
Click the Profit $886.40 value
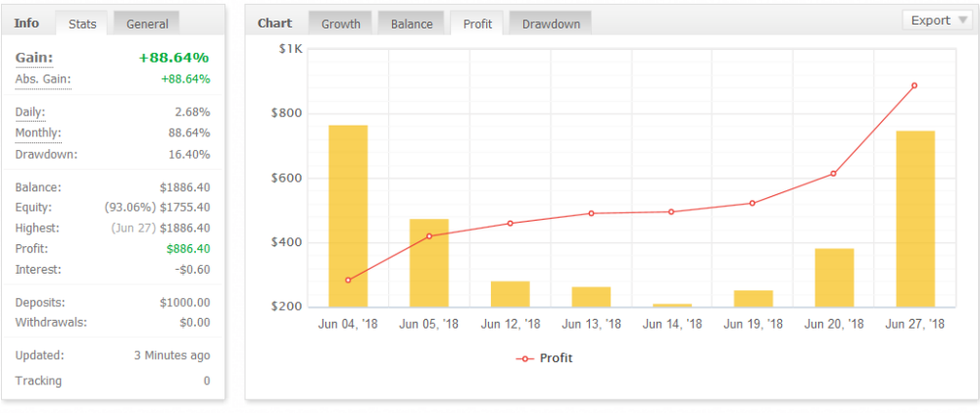[188, 249]
